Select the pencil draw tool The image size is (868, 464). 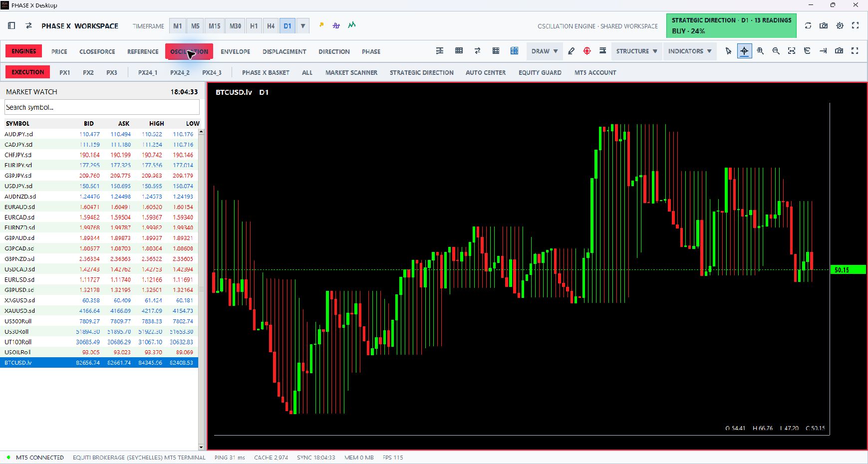pos(571,51)
